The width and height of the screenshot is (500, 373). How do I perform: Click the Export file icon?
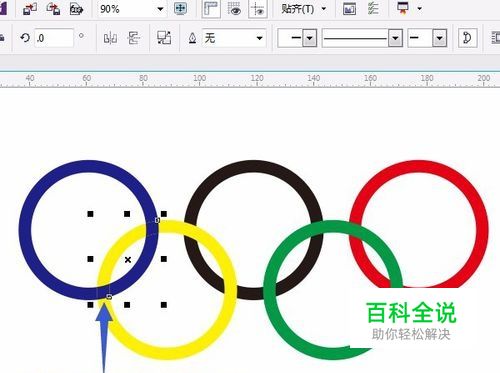[x=53, y=9]
